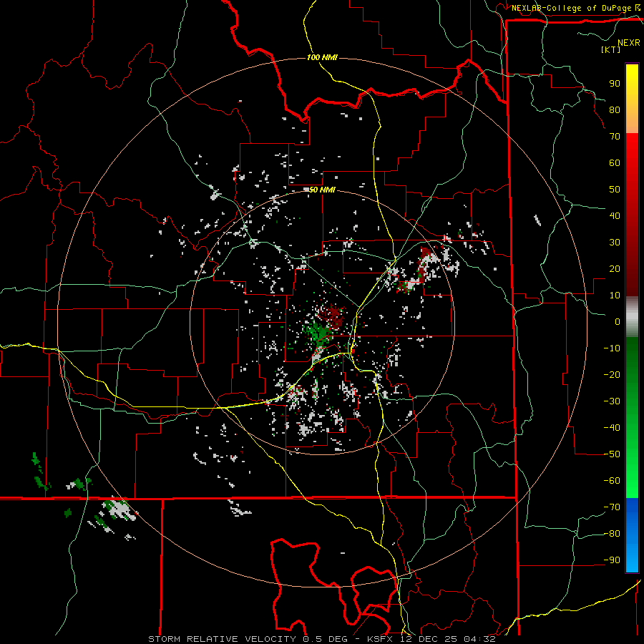The width and height of the screenshot is (644, 644).
Task: Click the NEXLAB-College of DuPage header text
Action: coord(571,8)
